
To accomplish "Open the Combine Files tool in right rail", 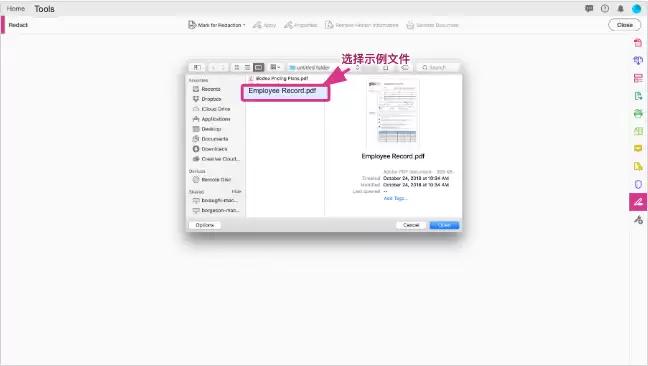I will 638,60.
